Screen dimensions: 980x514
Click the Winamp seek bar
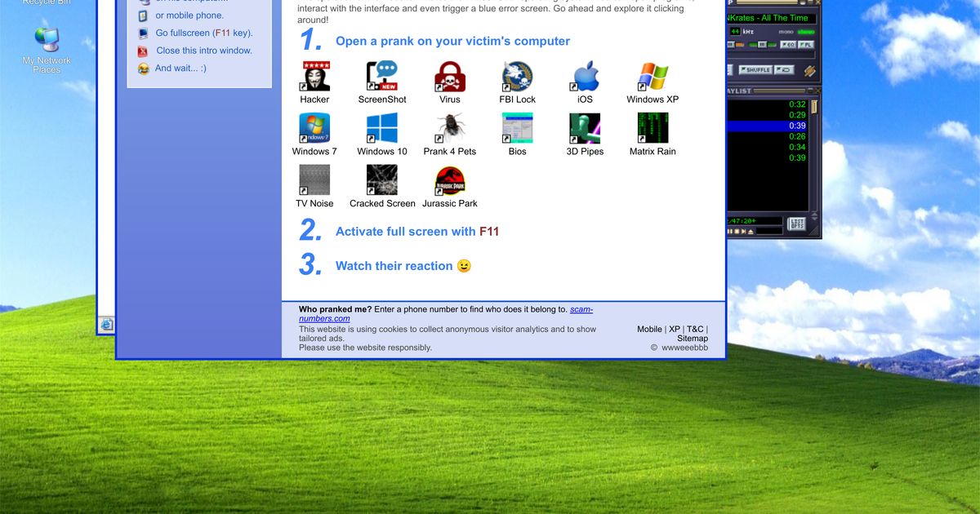pyautogui.click(x=770, y=55)
